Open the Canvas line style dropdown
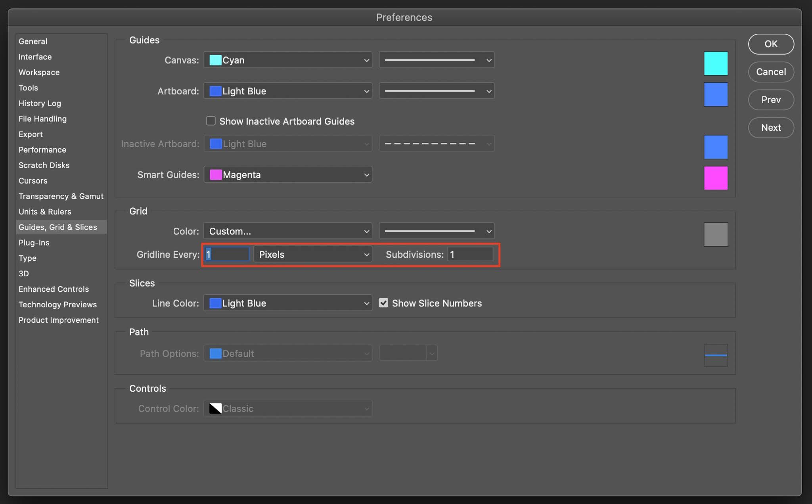 (436, 60)
